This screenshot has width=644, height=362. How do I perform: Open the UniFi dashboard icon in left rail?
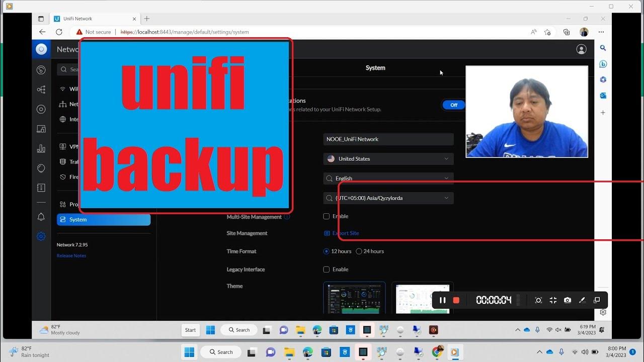pos(41,70)
